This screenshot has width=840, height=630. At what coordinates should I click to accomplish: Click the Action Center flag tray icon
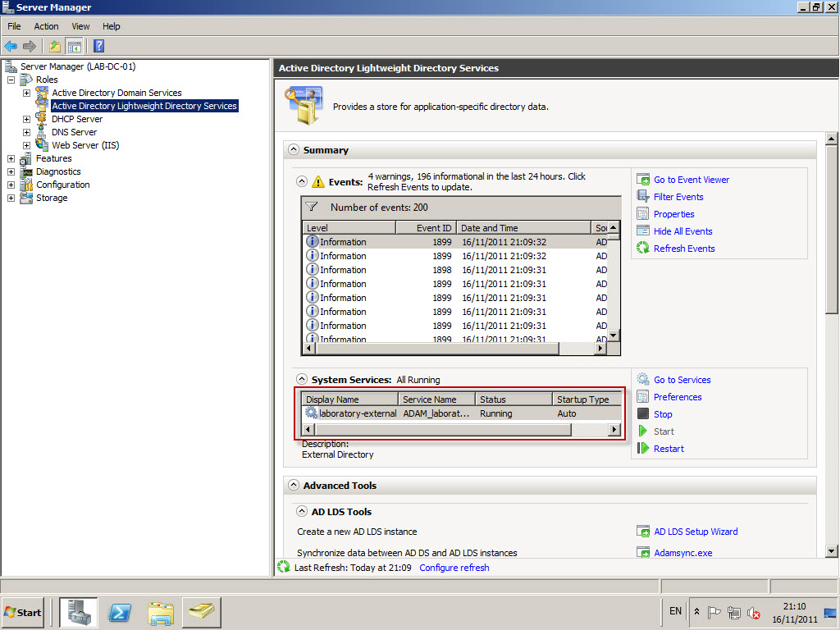point(714,612)
